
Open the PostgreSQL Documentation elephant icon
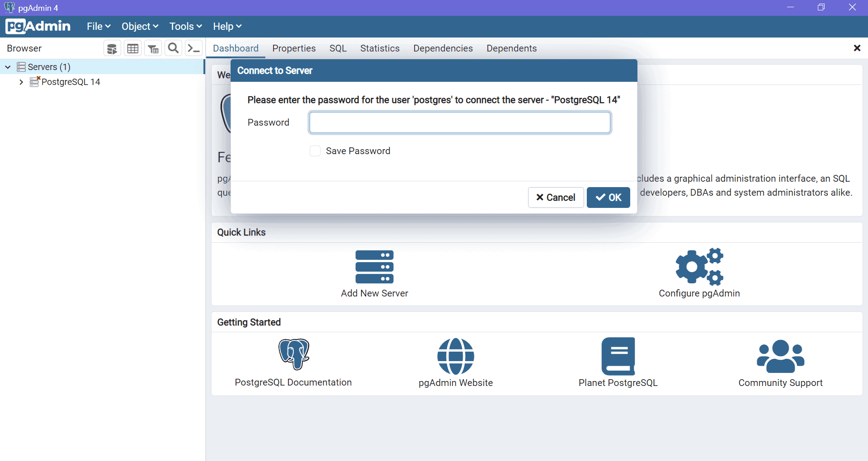coord(293,354)
